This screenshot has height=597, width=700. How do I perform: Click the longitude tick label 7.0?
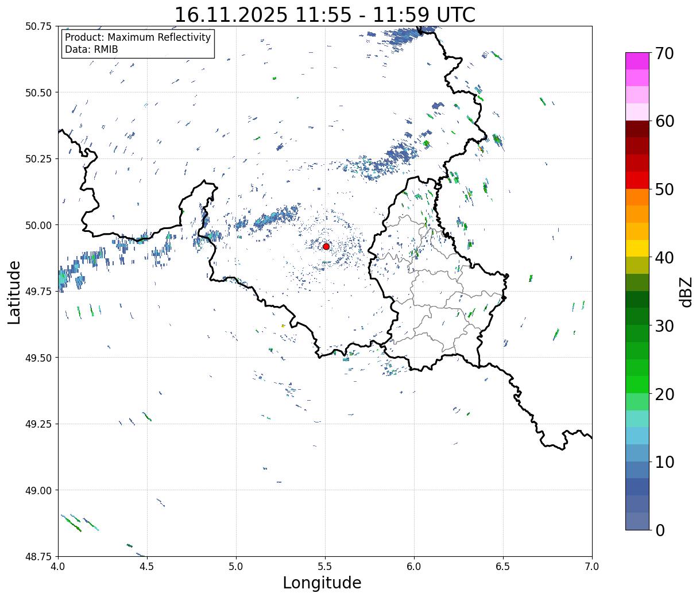[592, 567]
